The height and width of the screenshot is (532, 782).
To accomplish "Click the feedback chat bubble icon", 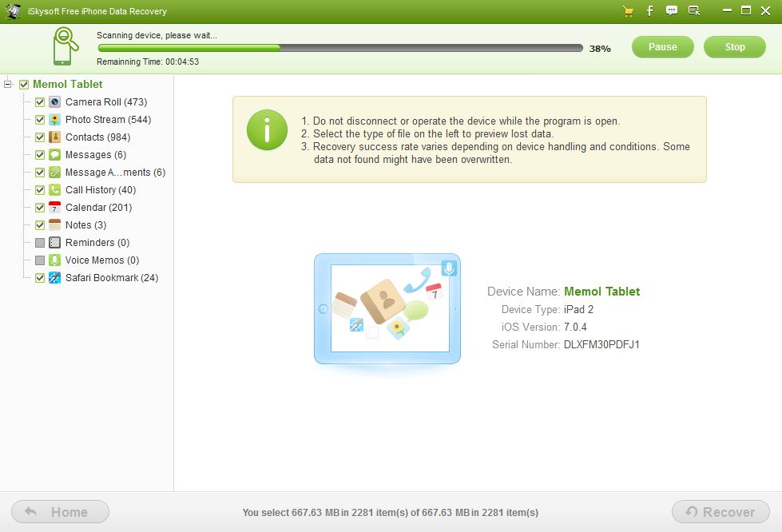I will tap(672, 10).
